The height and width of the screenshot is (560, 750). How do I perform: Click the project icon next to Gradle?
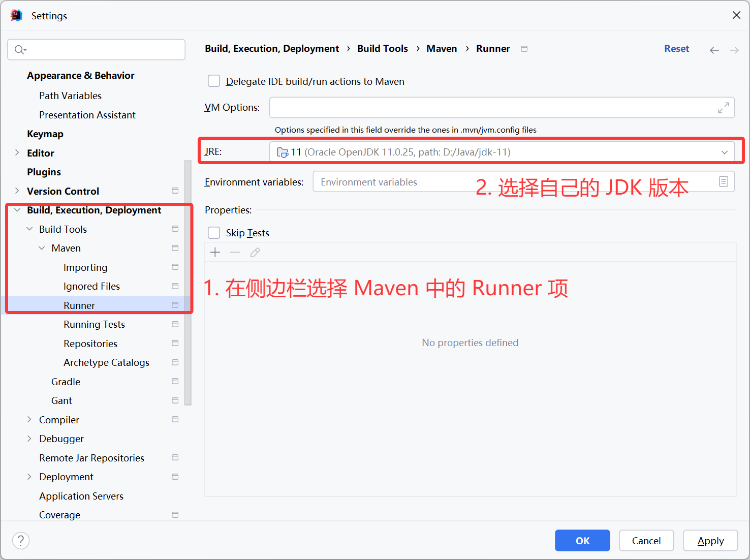click(x=175, y=382)
